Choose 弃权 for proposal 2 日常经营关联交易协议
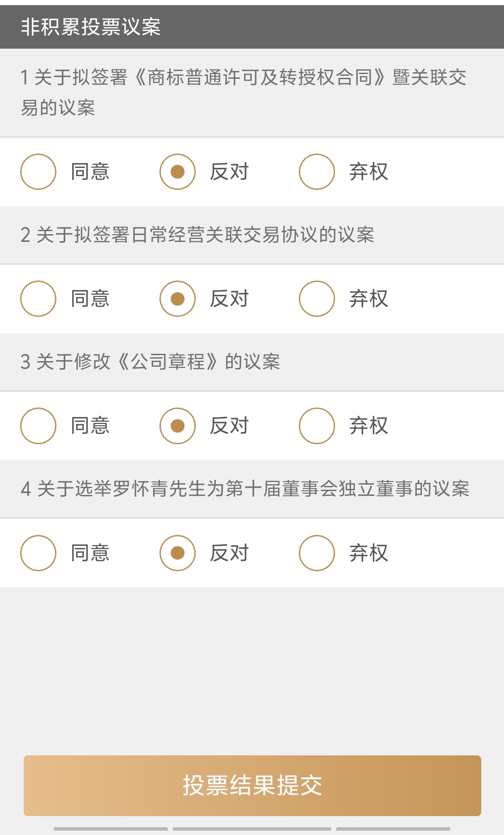 [x=317, y=299]
